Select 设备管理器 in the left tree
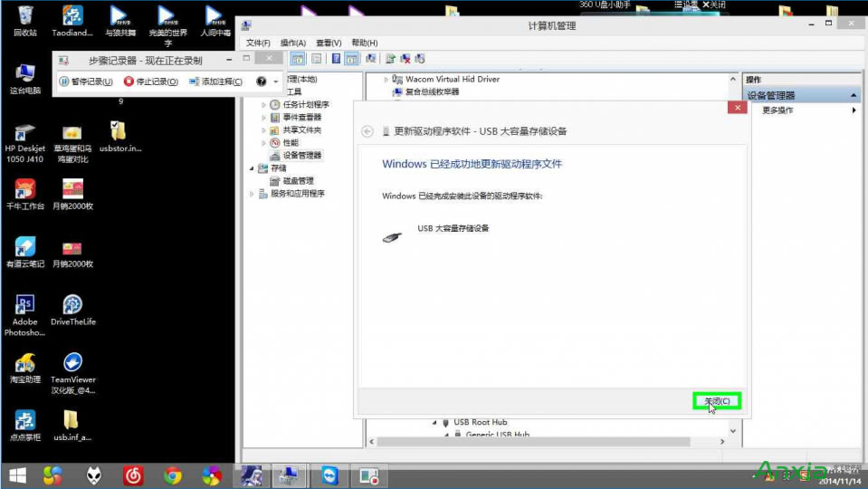Viewport: 868px width, 489px height. [301, 156]
